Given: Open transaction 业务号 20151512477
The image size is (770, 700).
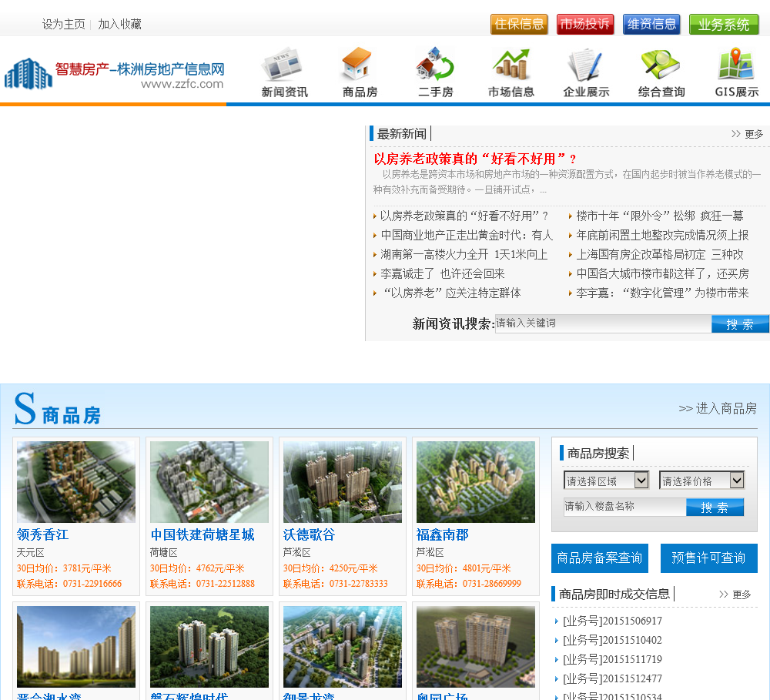Looking at the screenshot, I should tap(612, 679).
